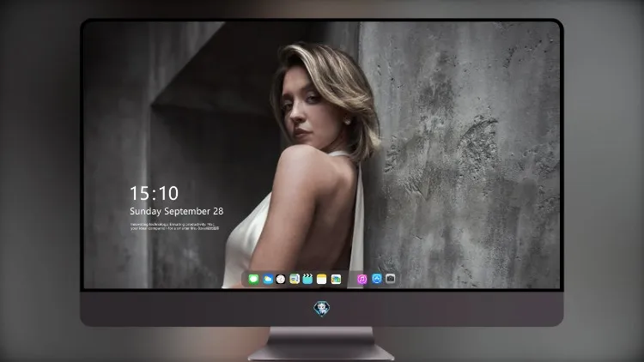Click the diamond logo on monitor chin
The image size is (644, 362).
pyautogui.click(x=322, y=309)
